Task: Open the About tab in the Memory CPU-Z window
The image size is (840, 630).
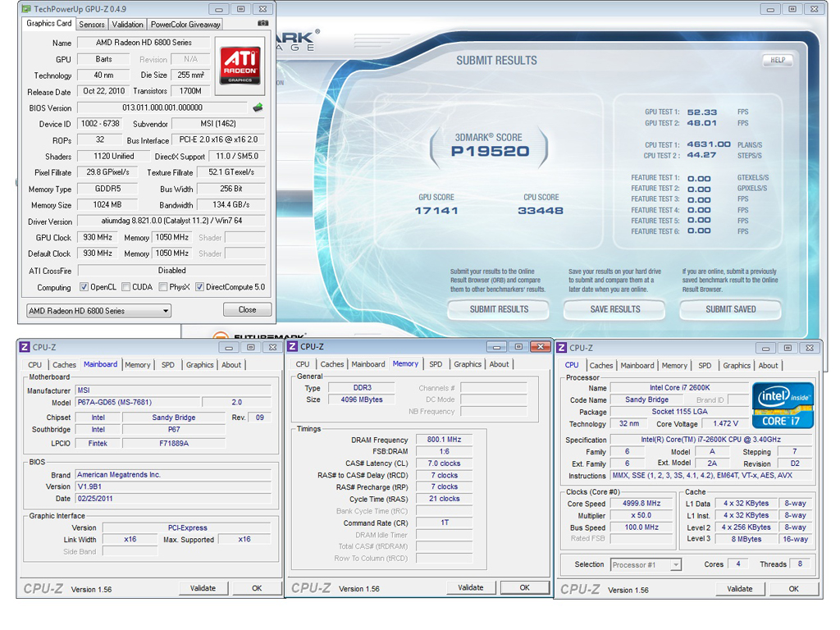Action: 500,364
